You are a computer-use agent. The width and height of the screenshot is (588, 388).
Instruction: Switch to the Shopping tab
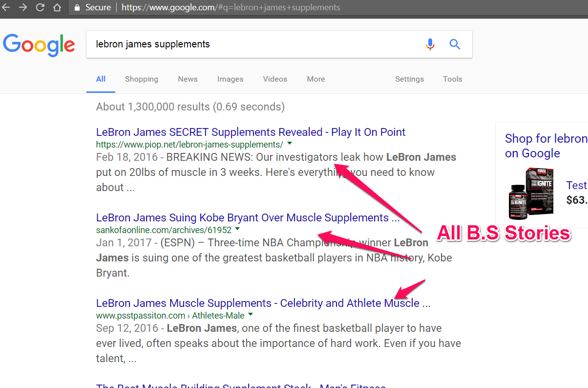[x=141, y=79]
